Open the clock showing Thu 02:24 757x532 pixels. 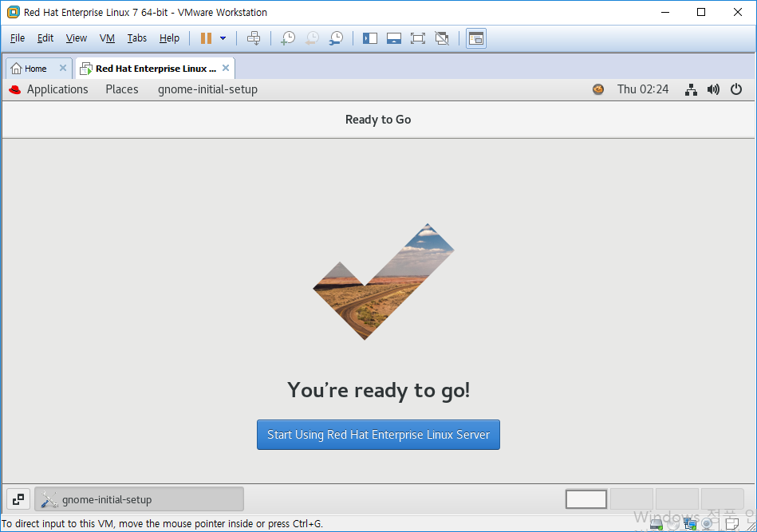643,89
